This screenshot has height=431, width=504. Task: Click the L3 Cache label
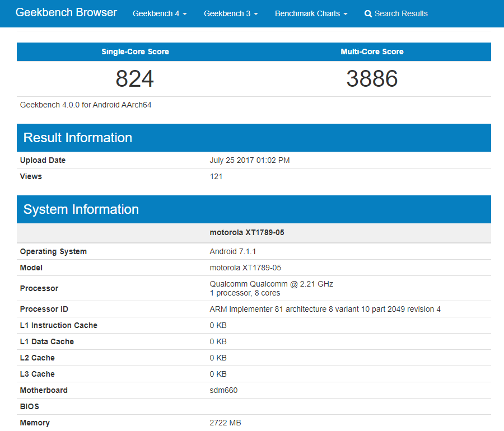pyautogui.click(x=38, y=374)
